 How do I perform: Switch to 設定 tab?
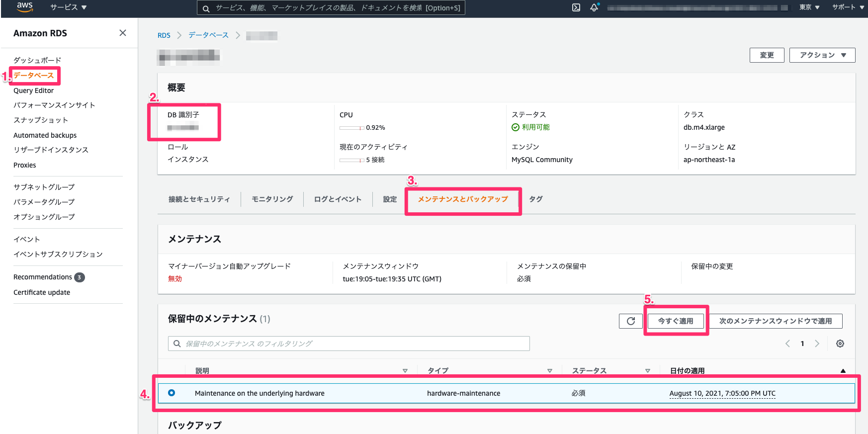(390, 199)
